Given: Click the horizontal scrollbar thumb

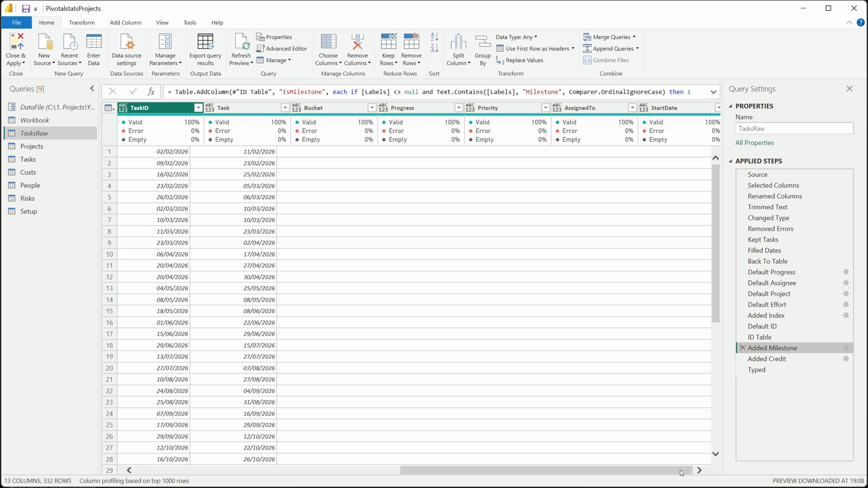Looking at the screenshot, I should click(x=546, y=470).
